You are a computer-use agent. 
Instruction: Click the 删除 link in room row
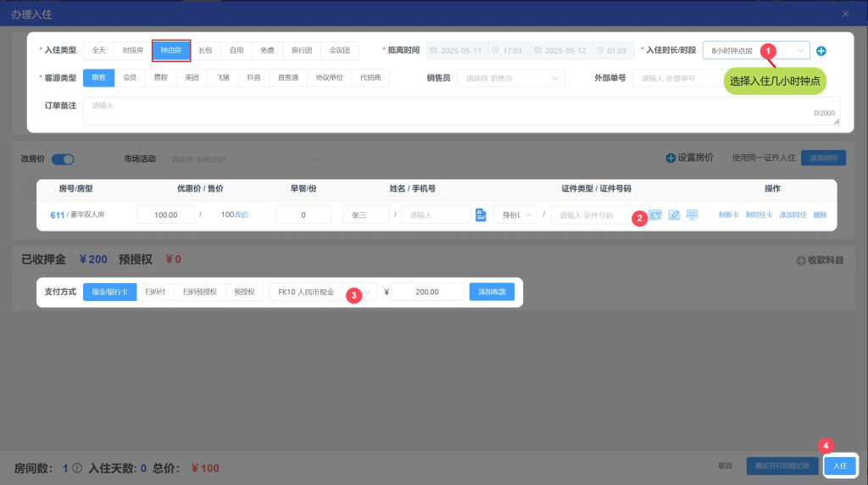tap(820, 215)
